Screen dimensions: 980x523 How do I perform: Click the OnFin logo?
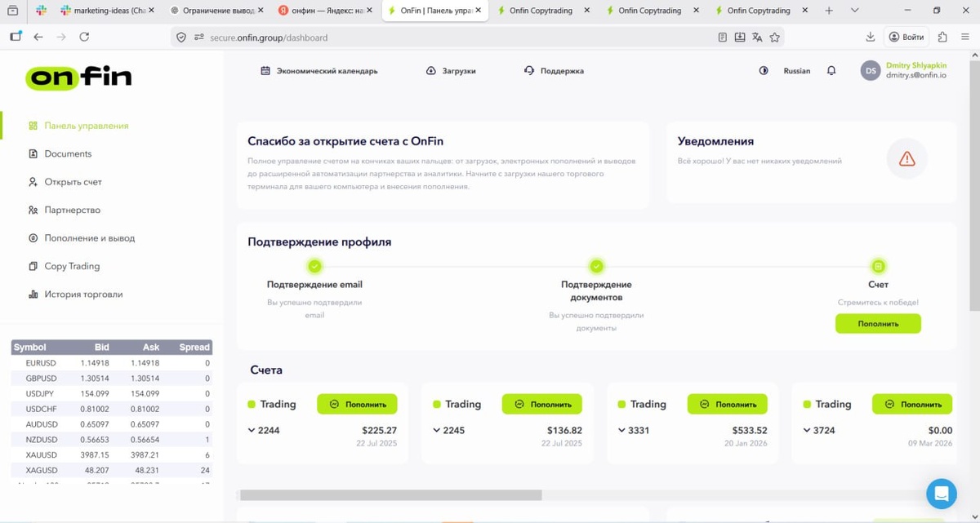78,78
